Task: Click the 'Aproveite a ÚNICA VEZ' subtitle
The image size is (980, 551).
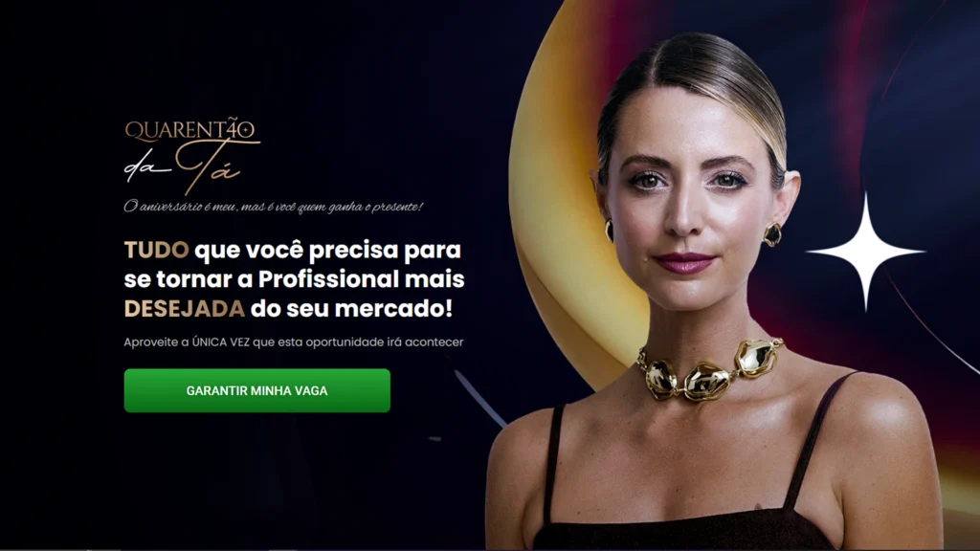Action: pos(294,342)
